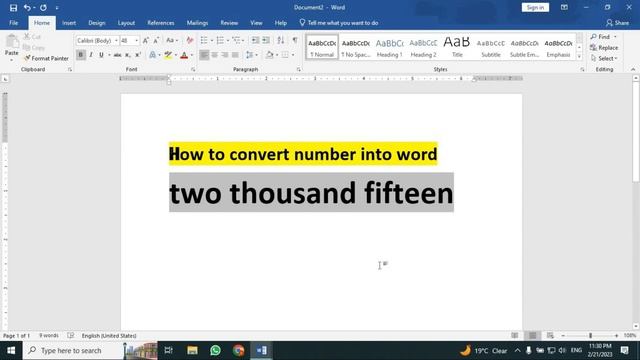Switch to Read Mode view in status bar
The image size is (640, 360).
pos(515,336)
